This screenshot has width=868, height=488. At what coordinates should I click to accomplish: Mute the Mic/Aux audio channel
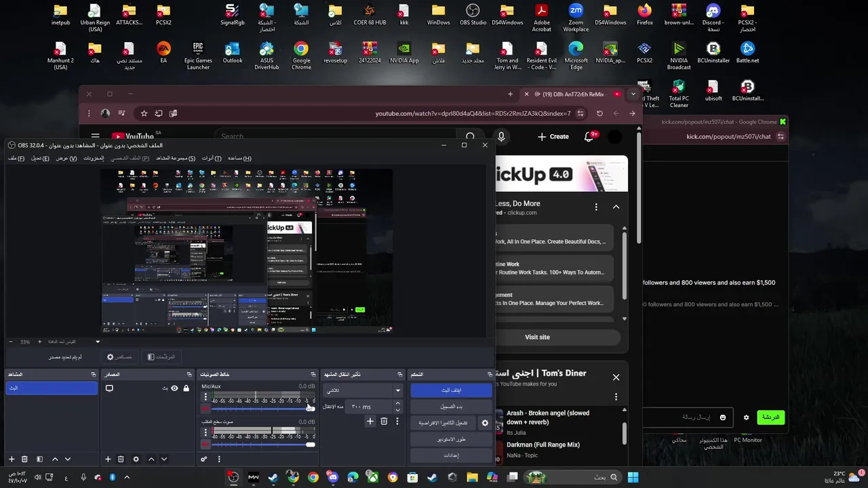tap(205, 408)
